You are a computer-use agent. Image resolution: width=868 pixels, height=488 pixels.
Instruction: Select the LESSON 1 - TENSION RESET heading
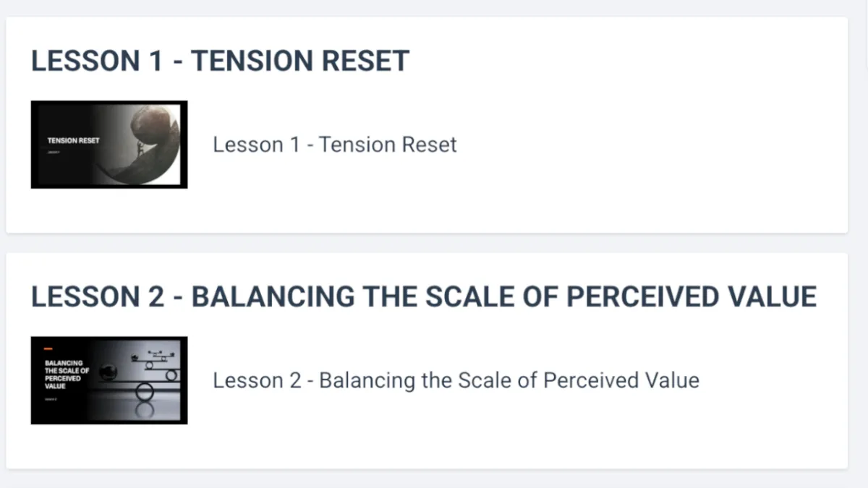221,61
